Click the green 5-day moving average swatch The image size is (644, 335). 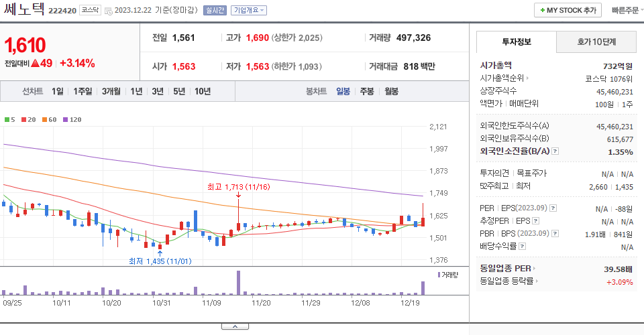tap(7, 120)
